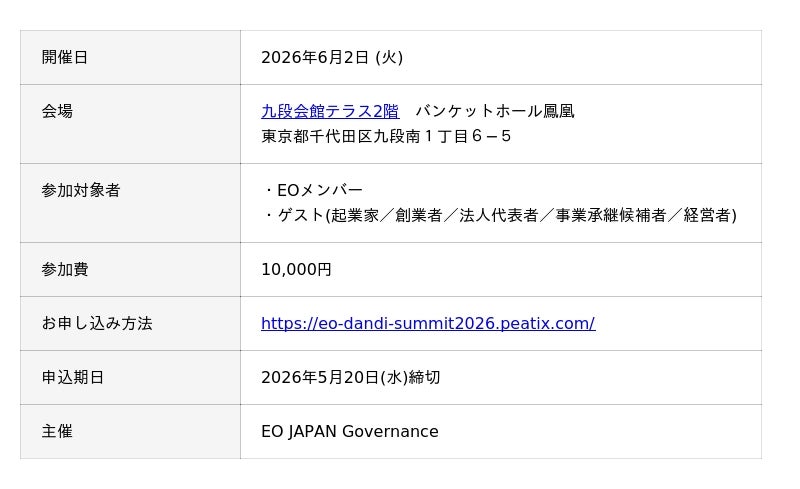Image resolution: width=800 pixels, height=489 pixels.
Task: Click the 主催 row header
Action: 57,431
